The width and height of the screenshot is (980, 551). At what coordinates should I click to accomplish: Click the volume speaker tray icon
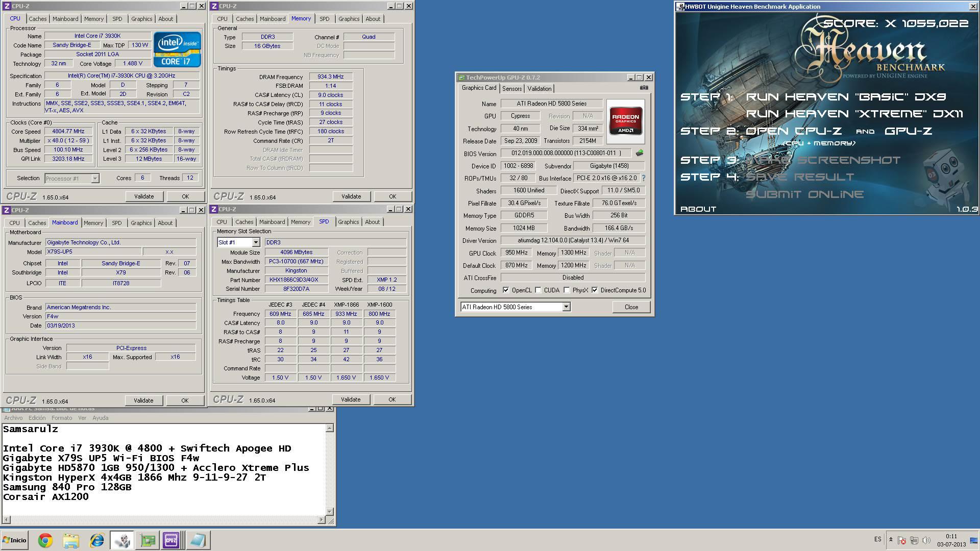(926, 540)
